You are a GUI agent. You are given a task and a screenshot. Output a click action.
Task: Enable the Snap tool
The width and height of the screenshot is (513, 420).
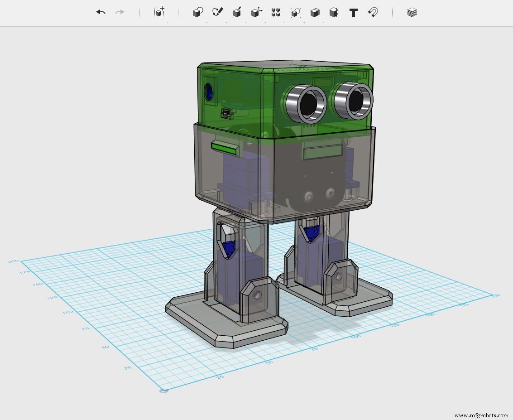coord(373,13)
